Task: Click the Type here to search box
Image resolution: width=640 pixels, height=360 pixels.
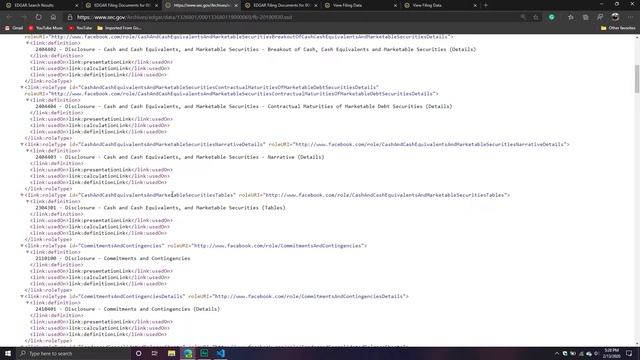Action: tap(73, 353)
